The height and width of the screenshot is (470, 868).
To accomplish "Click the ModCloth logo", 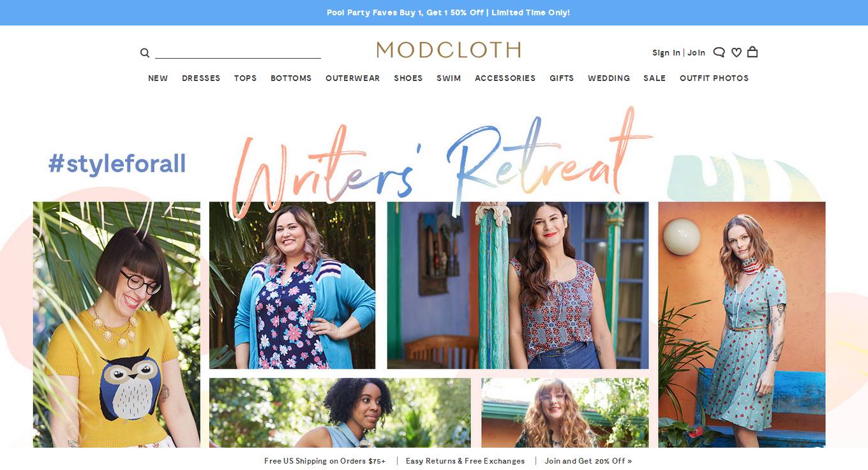I will [449, 50].
